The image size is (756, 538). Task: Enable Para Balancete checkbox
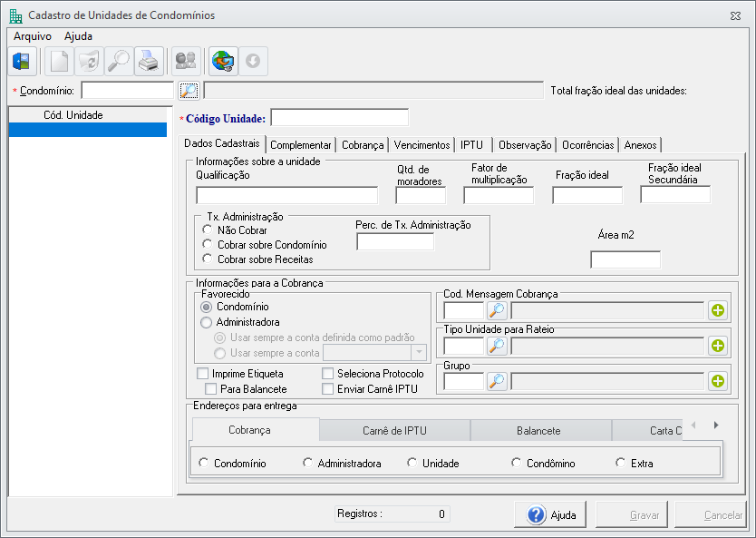[210, 389]
